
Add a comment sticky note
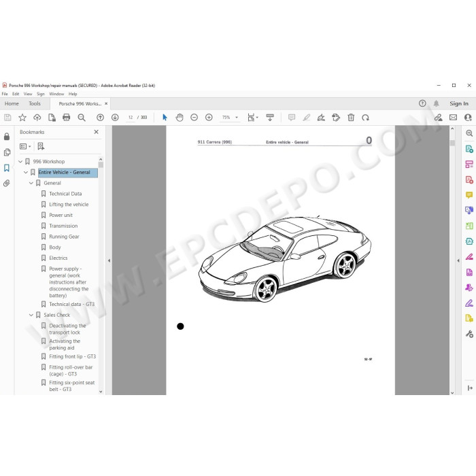[292, 118]
